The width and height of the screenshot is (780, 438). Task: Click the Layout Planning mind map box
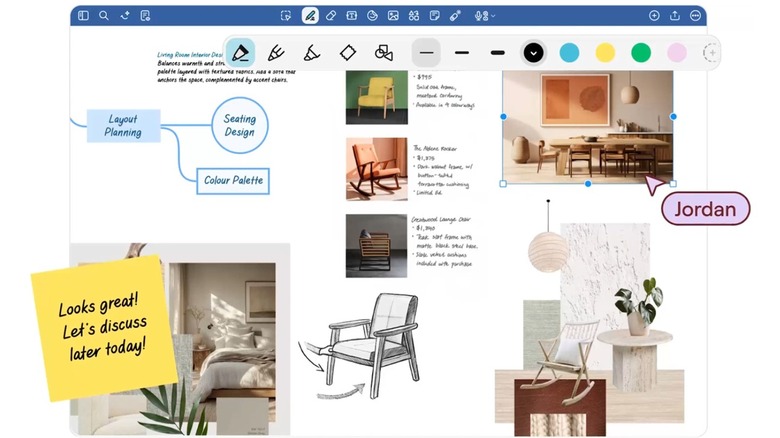[x=123, y=126]
